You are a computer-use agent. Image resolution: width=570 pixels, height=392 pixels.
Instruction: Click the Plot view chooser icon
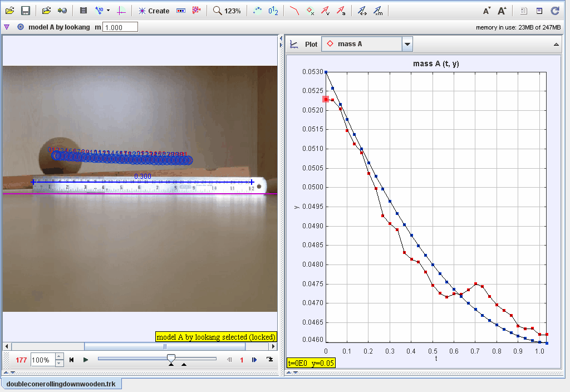click(x=294, y=45)
